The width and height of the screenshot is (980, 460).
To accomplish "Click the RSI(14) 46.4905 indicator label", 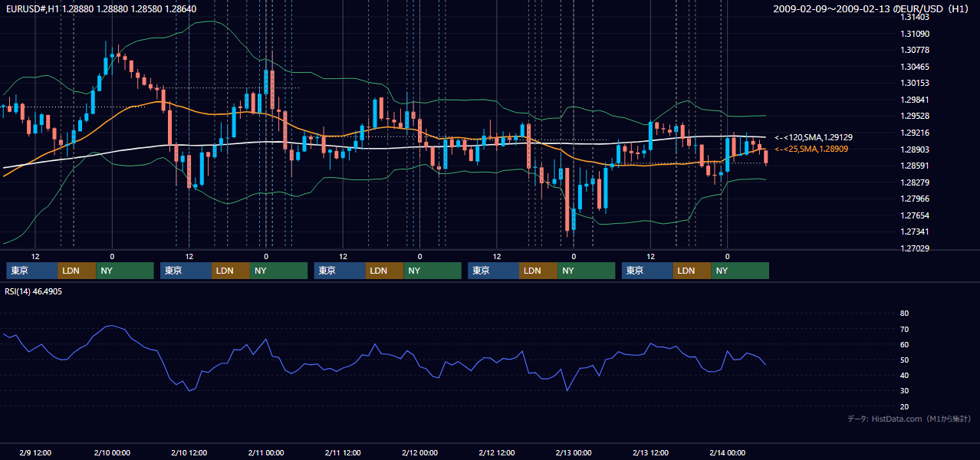I will point(34,291).
